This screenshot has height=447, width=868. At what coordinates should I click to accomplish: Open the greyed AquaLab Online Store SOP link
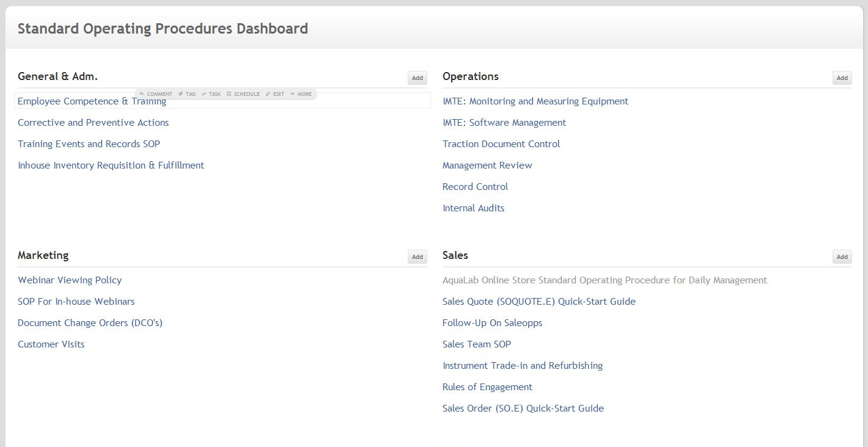point(604,280)
